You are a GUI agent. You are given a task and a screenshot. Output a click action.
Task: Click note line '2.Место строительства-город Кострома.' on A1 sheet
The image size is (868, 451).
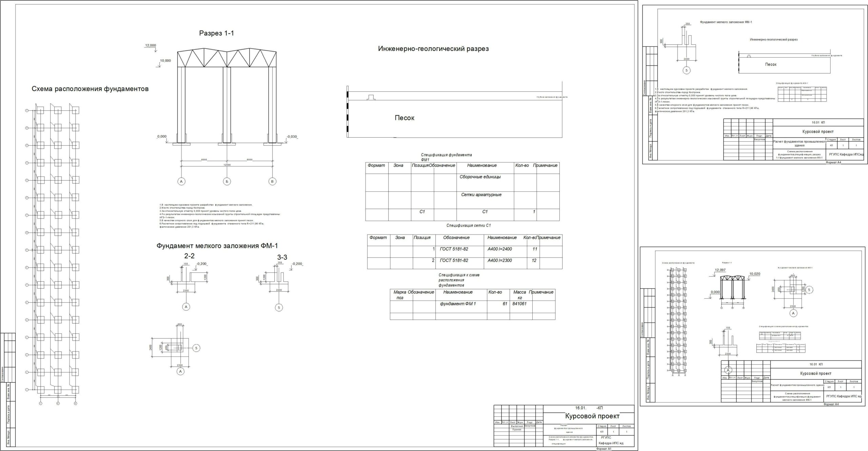click(x=182, y=208)
